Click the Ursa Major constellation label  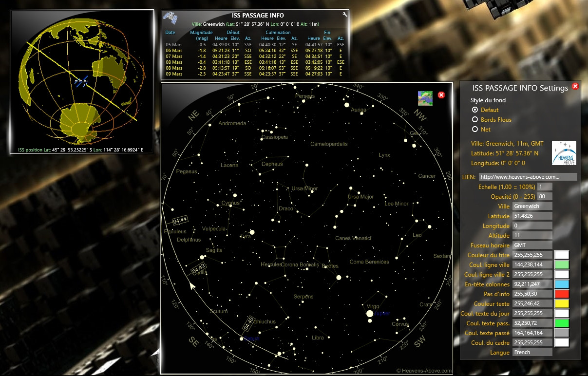point(361,197)
